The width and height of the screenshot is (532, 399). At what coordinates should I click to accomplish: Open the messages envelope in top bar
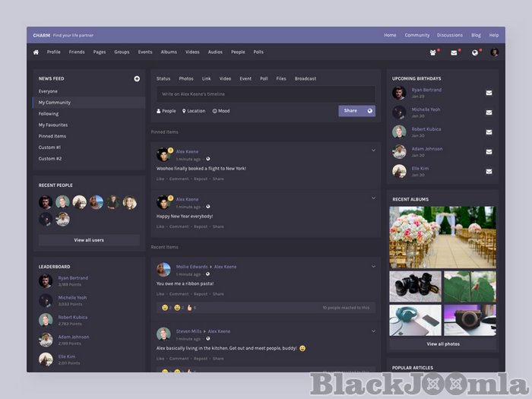pos(454,52)
